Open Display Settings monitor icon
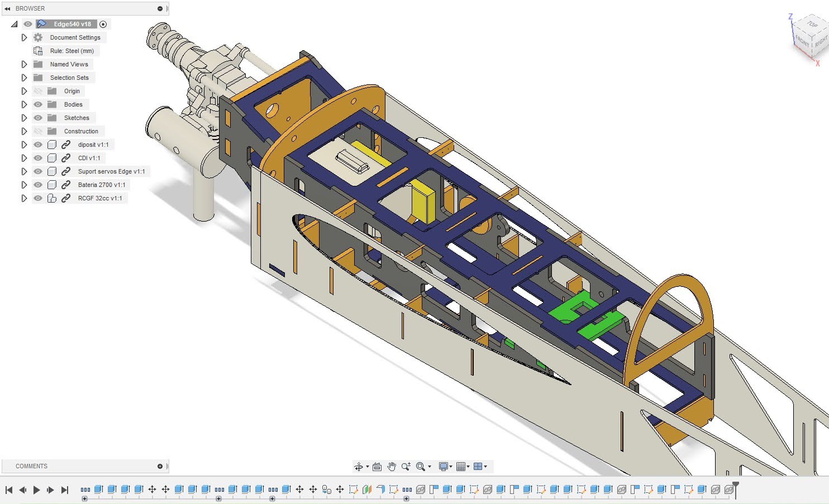829x504 pixels. (443, 467)
